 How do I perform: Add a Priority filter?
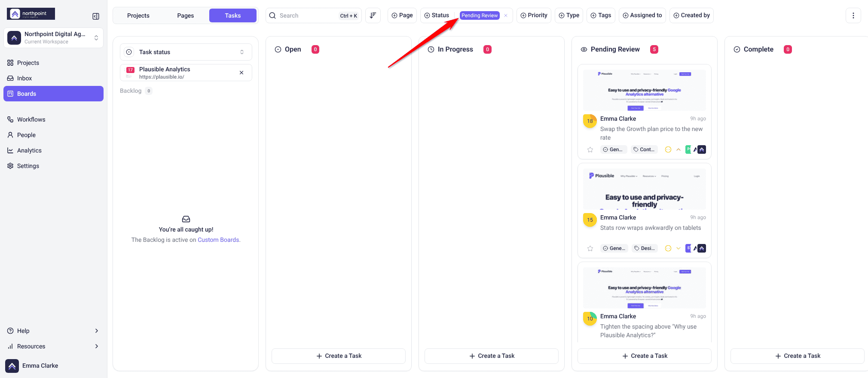[x=534, y=15]
